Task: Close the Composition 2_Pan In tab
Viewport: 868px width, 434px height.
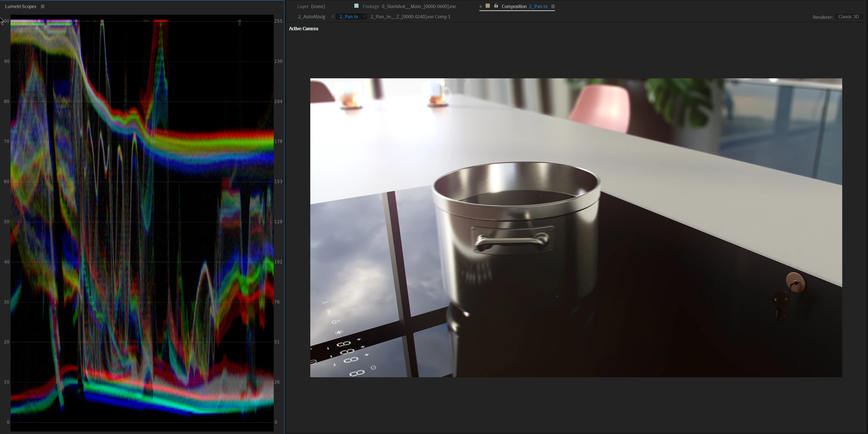Action: point(480,6)
